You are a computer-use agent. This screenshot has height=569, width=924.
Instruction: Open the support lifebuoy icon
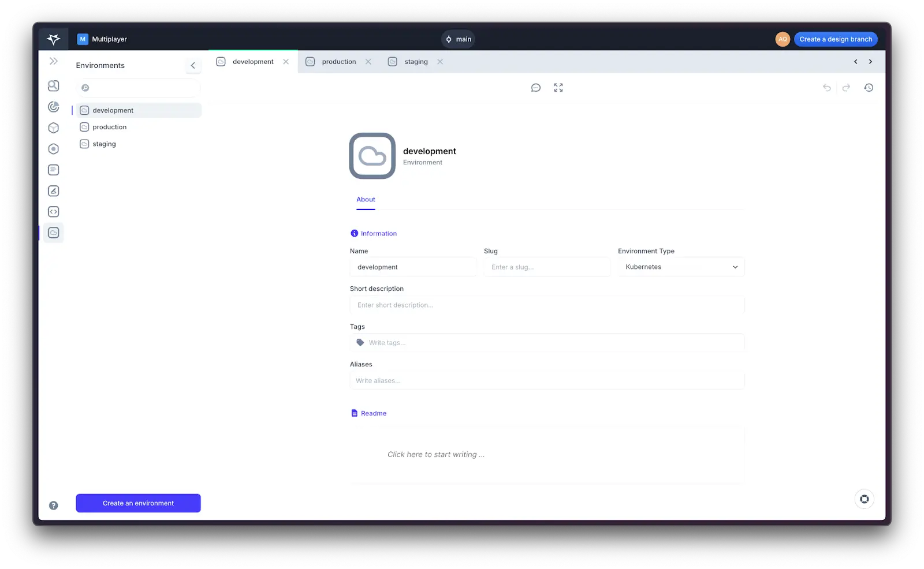point(864,499)
